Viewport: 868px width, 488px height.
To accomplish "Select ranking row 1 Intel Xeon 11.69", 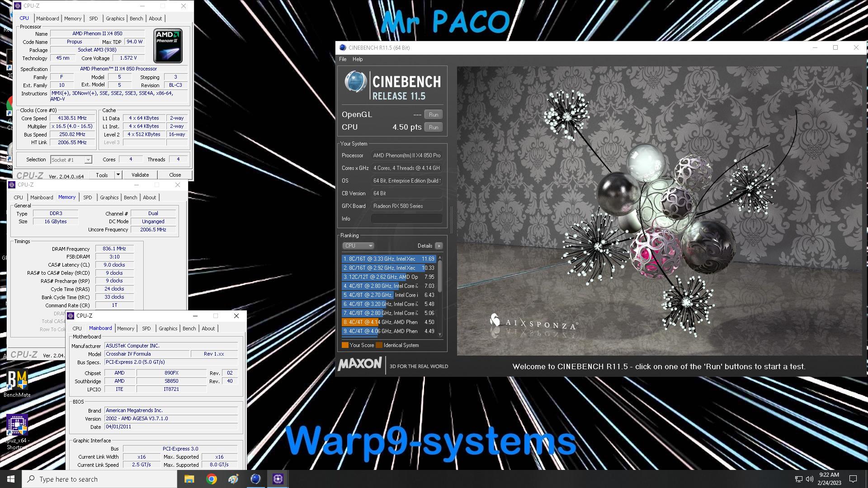I will click(x=389, y=259).
